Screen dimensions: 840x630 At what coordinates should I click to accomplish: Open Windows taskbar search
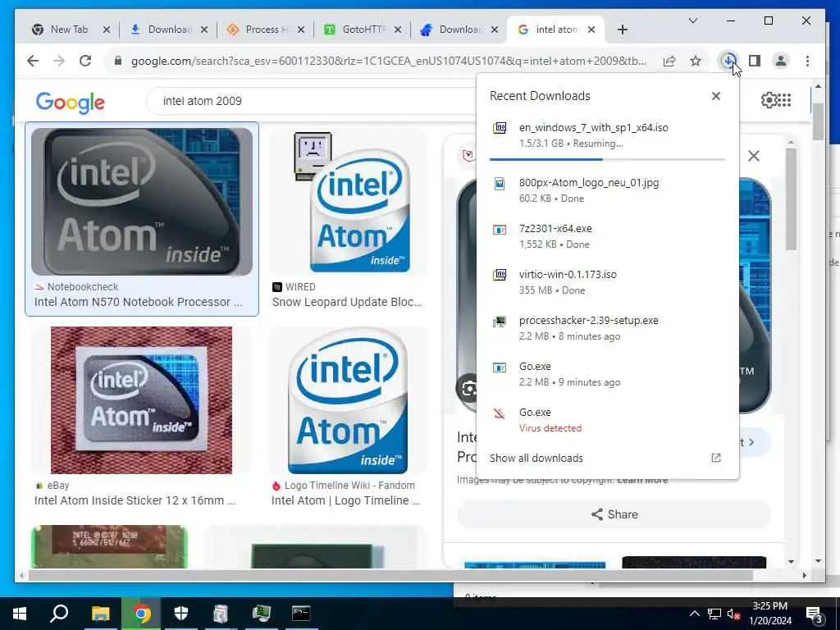(59, 613)
